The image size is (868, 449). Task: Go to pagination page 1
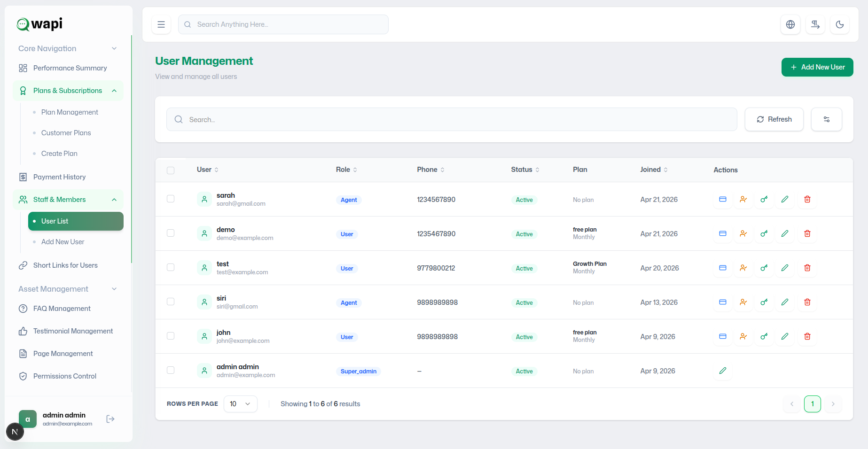click(812, 404)
